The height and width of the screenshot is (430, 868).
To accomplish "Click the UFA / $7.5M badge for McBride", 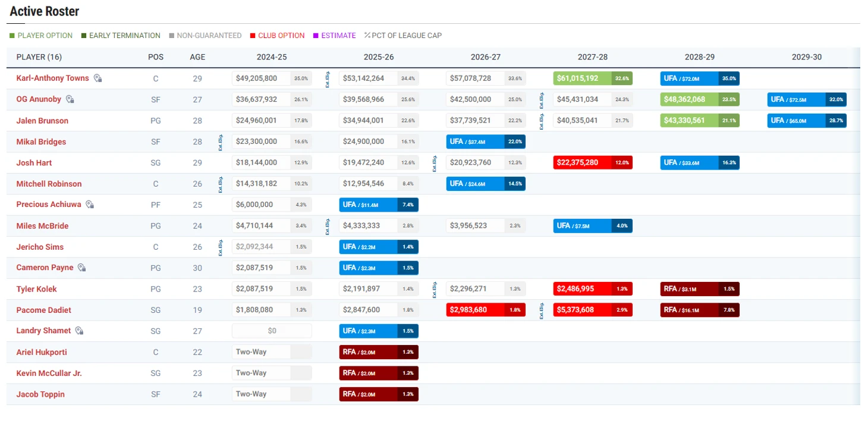I will click(593, 226).
